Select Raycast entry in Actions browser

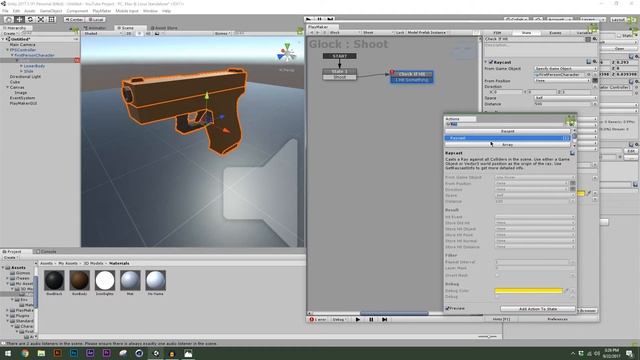507,138
